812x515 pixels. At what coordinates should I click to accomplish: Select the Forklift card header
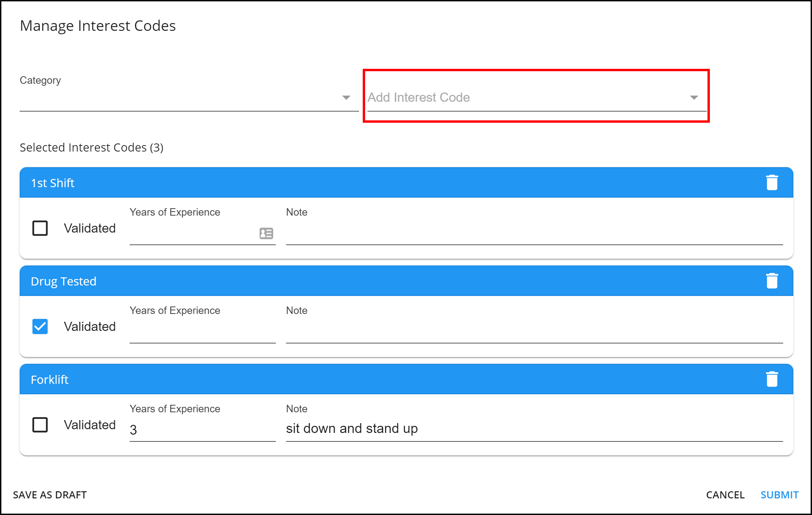pos(373,379)
